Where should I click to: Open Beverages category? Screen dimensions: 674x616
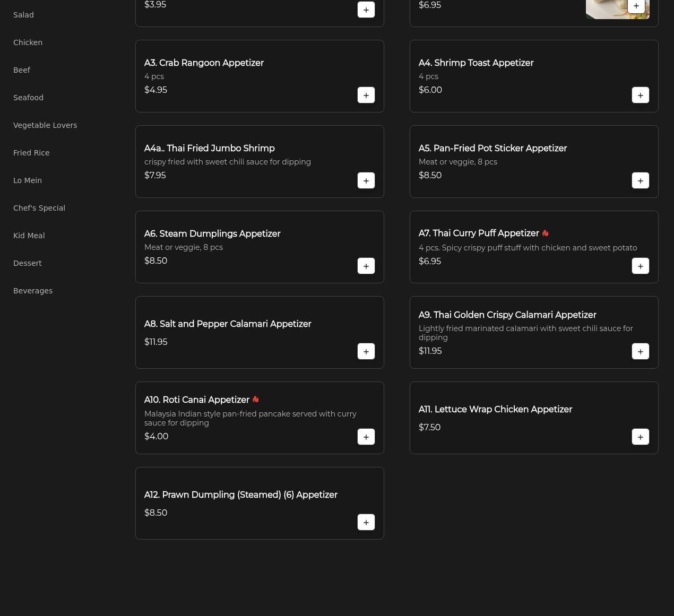tap(33, 291)
